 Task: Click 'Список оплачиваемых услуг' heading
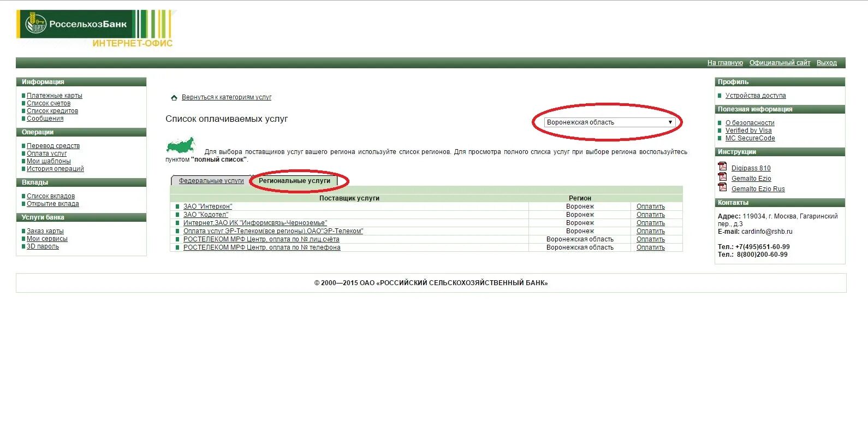tap(227, 119)
